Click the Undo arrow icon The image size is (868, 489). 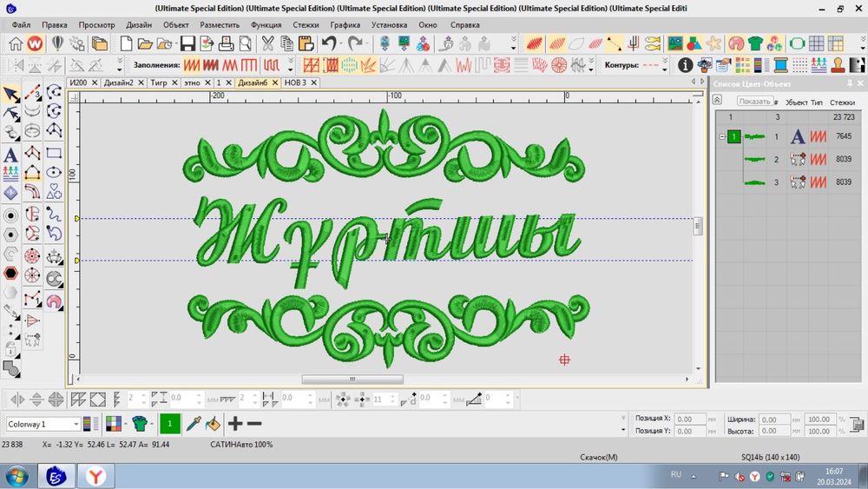point(330,43)
